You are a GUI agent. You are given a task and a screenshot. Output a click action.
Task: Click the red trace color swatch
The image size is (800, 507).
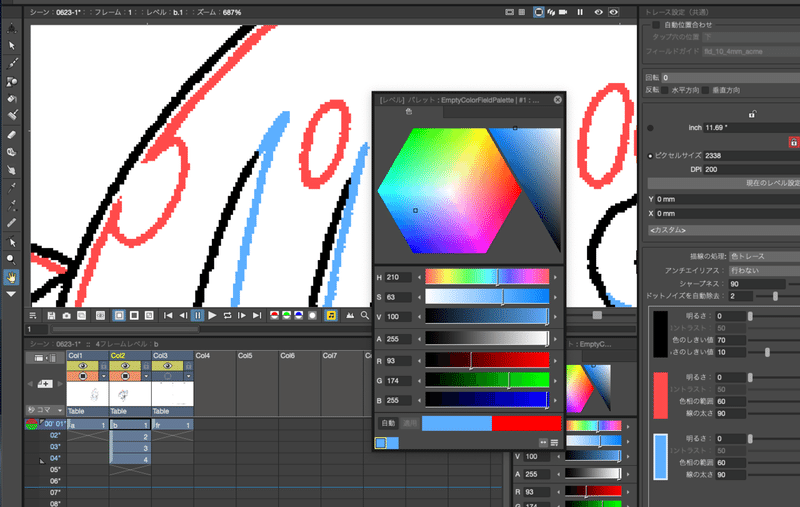click(x=661, y=395)
